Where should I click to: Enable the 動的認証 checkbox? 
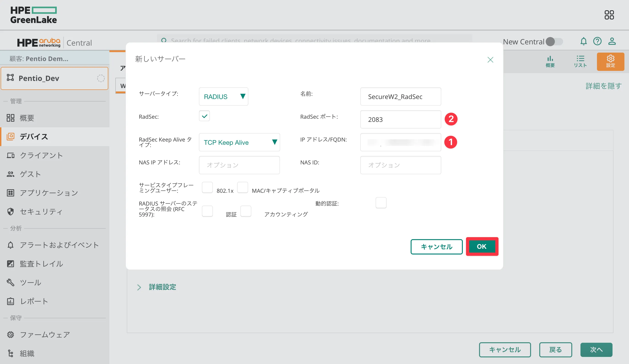pos(381,203)
